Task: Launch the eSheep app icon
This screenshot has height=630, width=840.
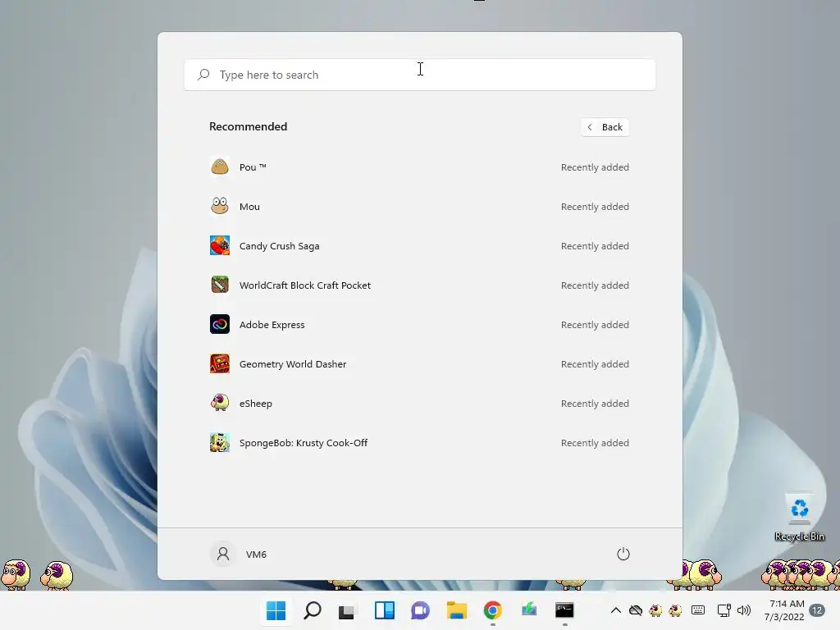Action: coord(220,404)
